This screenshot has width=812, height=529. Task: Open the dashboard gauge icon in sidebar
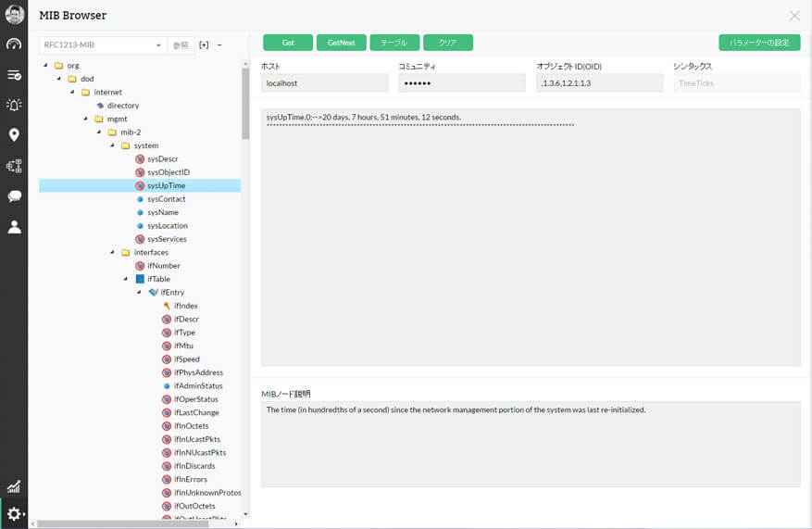[x=14, y=44]
